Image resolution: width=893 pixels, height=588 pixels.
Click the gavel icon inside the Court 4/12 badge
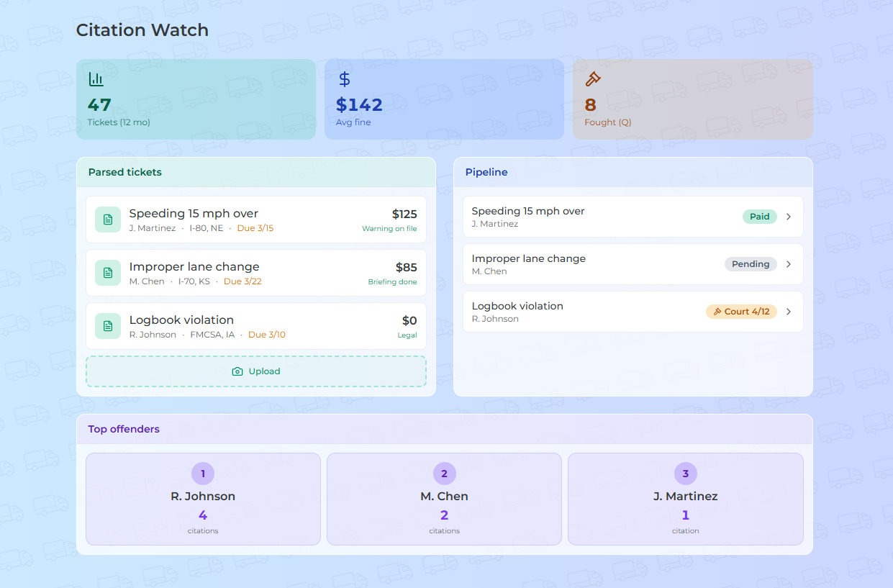coord(719,311)
